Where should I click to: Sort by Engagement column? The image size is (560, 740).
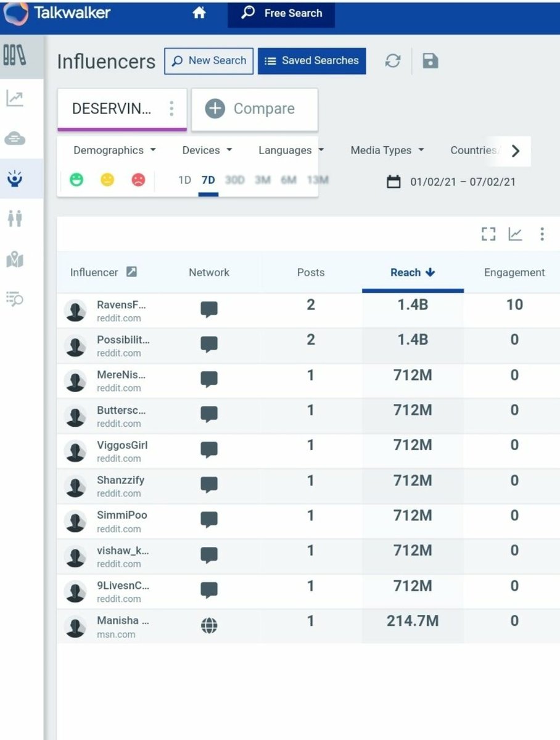pyautogui.click(x=514, y=273)
